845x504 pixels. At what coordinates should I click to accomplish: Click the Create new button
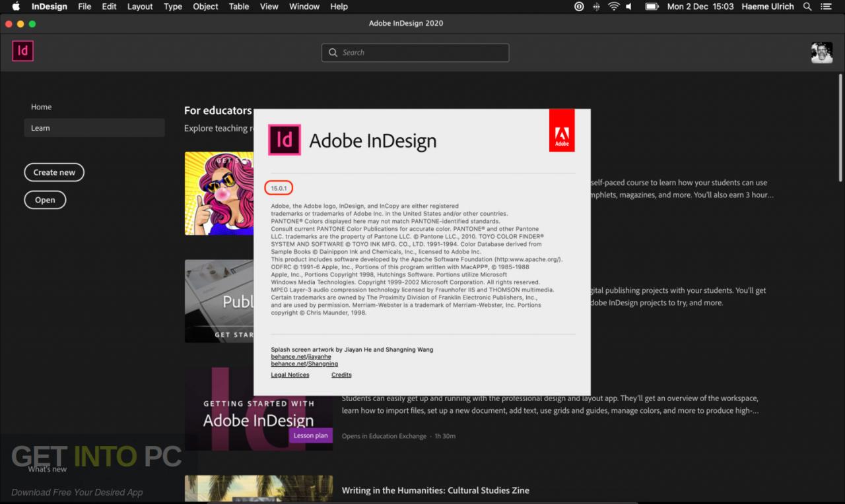[x=54, y=172]
